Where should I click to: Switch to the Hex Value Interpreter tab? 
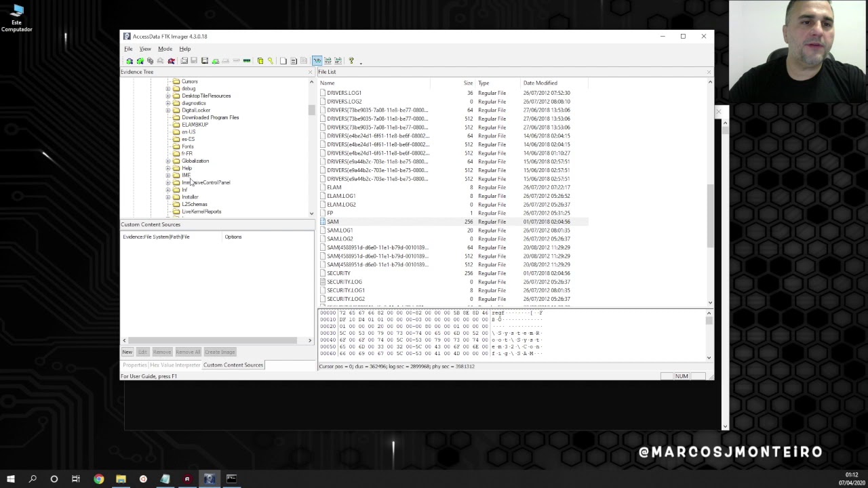coord(175,365)
